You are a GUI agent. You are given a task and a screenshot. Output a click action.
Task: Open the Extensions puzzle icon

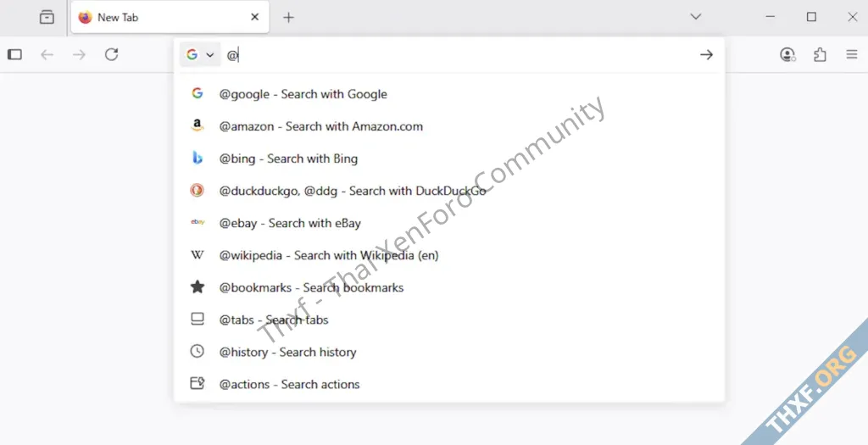820,54
